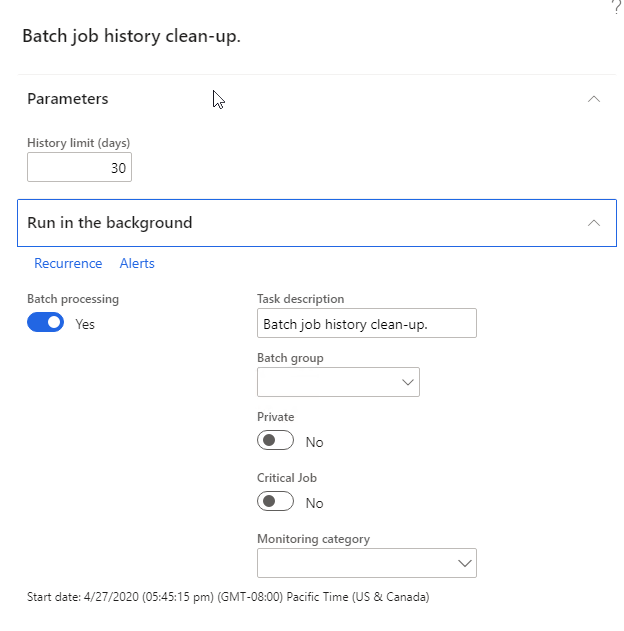Click the Task description text field

click(x=367, y=323)
